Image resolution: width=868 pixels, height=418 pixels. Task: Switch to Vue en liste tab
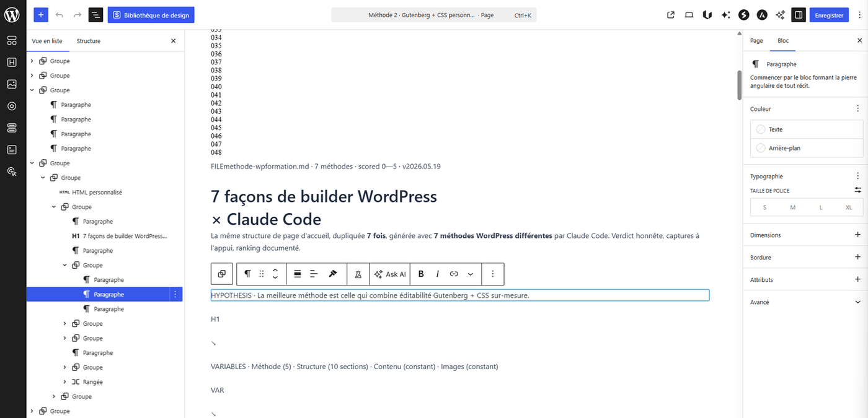pyautogui.click(x=47, y=41)
